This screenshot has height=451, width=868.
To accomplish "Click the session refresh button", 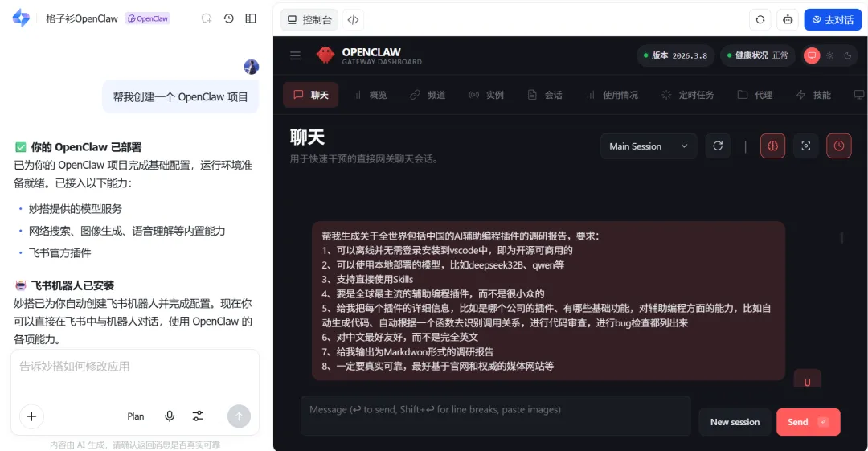I will [x=718, y=146].
